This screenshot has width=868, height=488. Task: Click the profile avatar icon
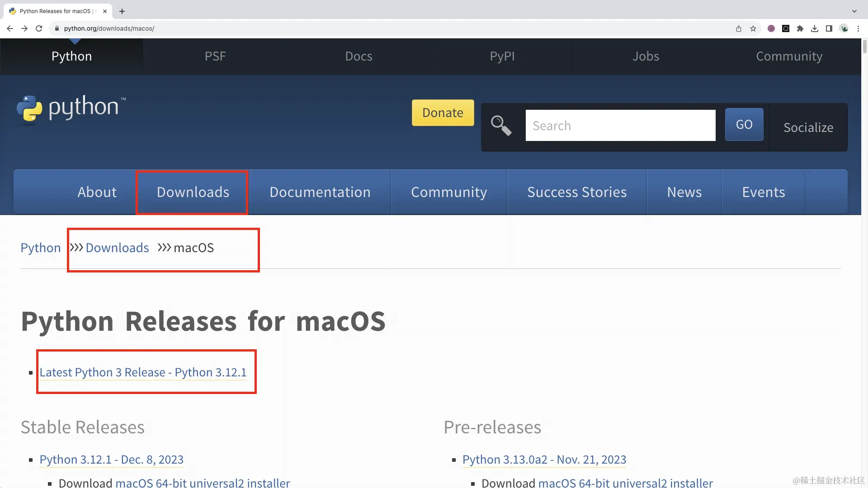pos(844,28)
